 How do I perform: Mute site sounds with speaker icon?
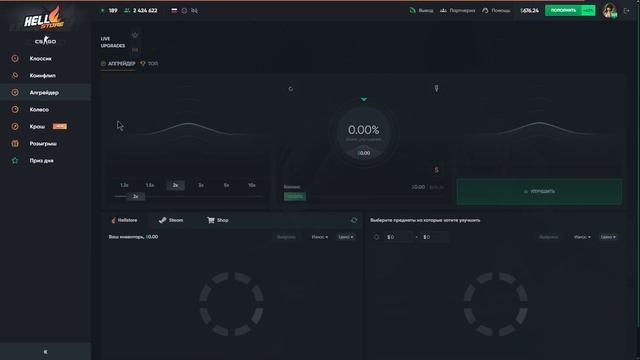point(194,11)
